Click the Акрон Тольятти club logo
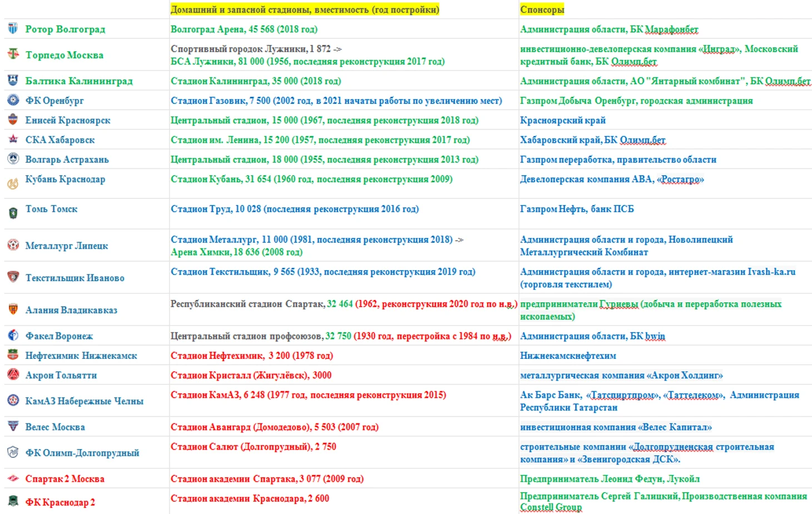The image size is (812, 514). click(x=13, y=375)
